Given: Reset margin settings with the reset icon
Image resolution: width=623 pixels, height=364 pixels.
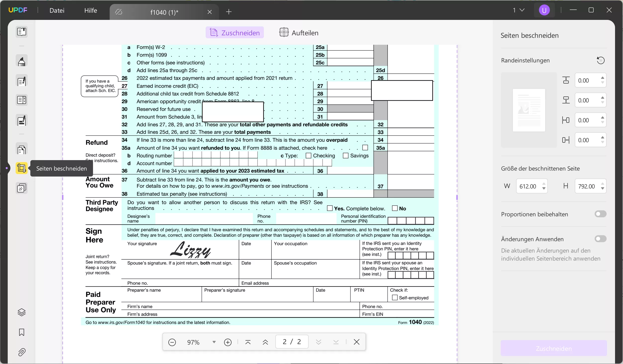Looking at the screenshot, I should click(x=601, y=60).
